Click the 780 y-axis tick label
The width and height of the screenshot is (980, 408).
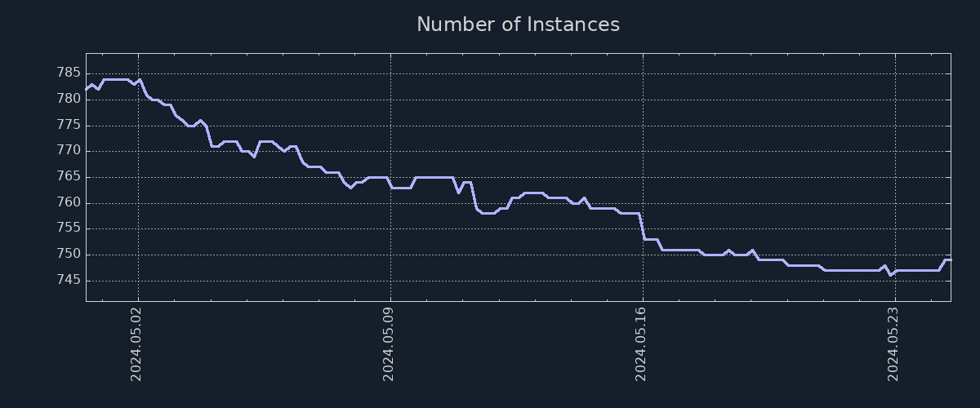click(69, 99)
